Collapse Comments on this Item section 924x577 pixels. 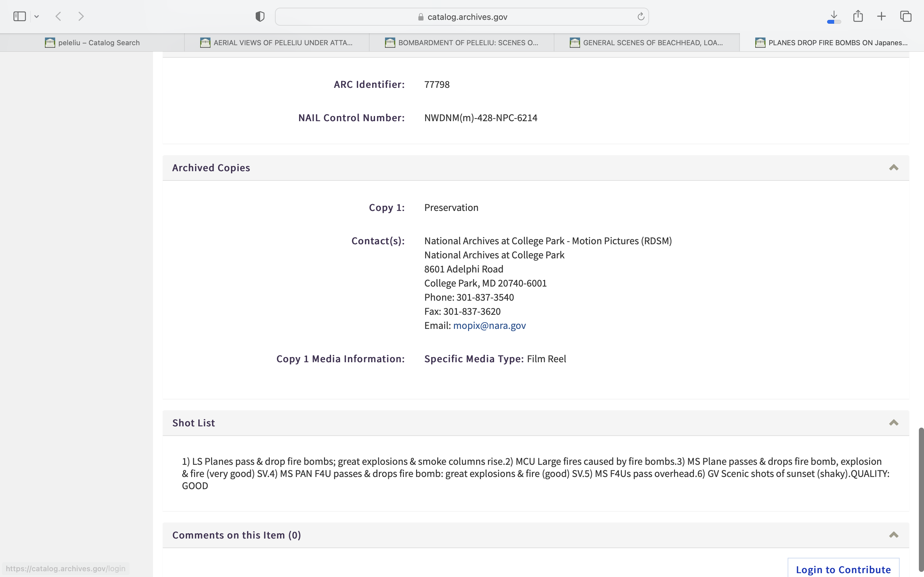pyautogui.click(x=894, y=535)
